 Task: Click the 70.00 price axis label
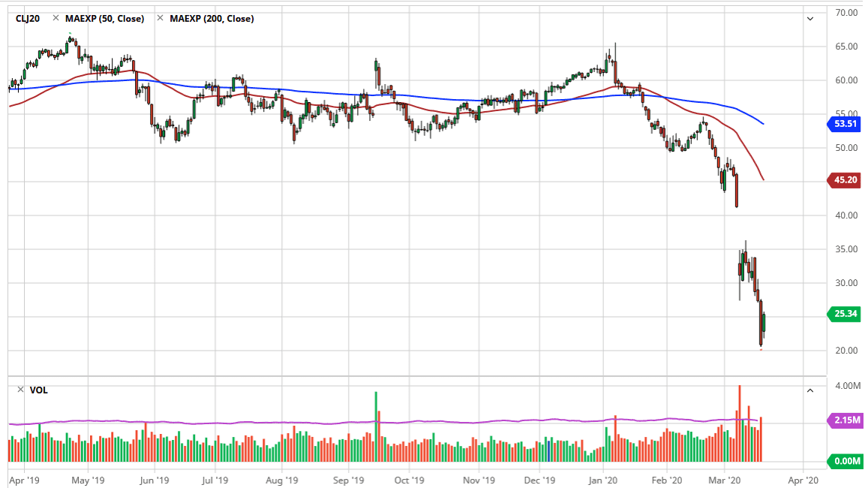[x=846, y=13]
